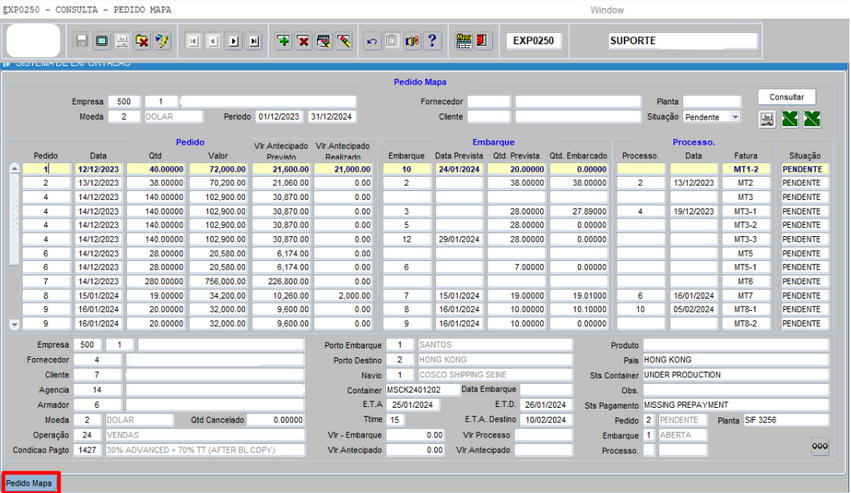Open help with the question mark icon
851x493 pixels.
click(x=432, y=41)
